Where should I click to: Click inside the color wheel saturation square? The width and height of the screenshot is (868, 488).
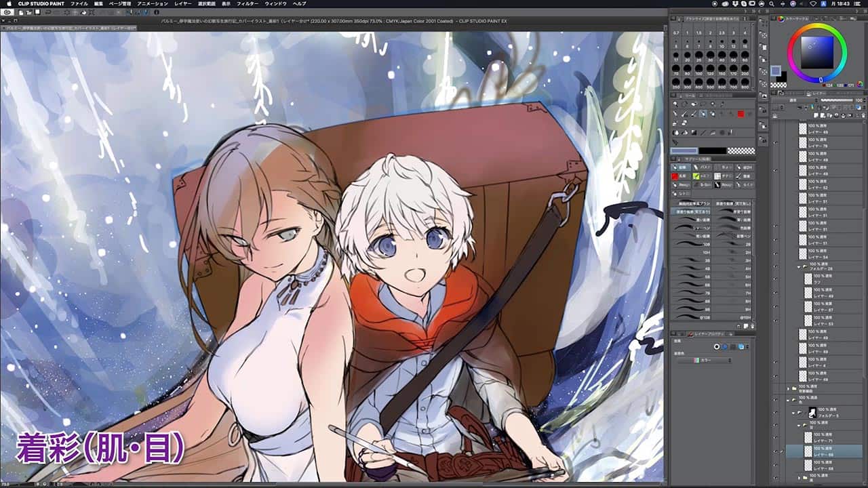coord(817,53)
